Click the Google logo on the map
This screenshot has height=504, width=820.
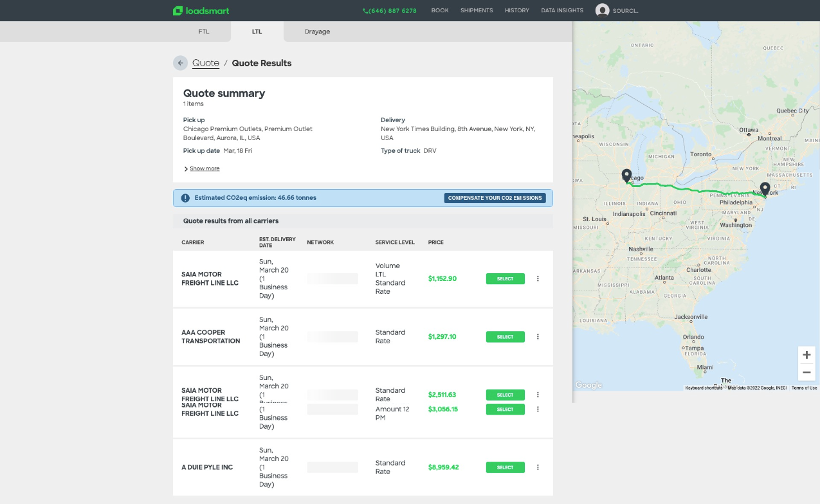pos(588,385)
